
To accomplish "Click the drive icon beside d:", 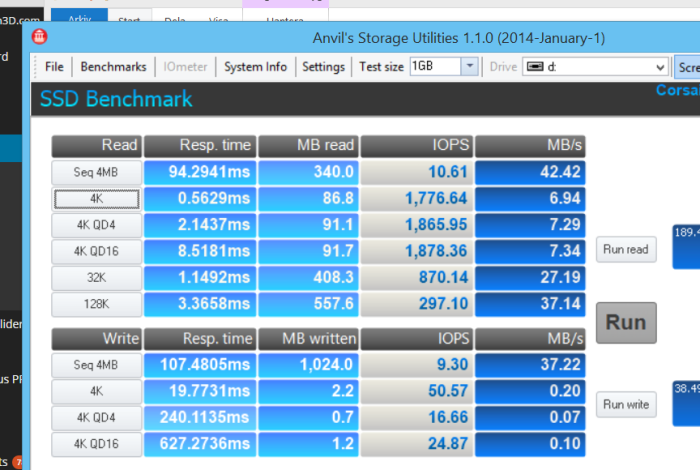I will pos(535,67).
